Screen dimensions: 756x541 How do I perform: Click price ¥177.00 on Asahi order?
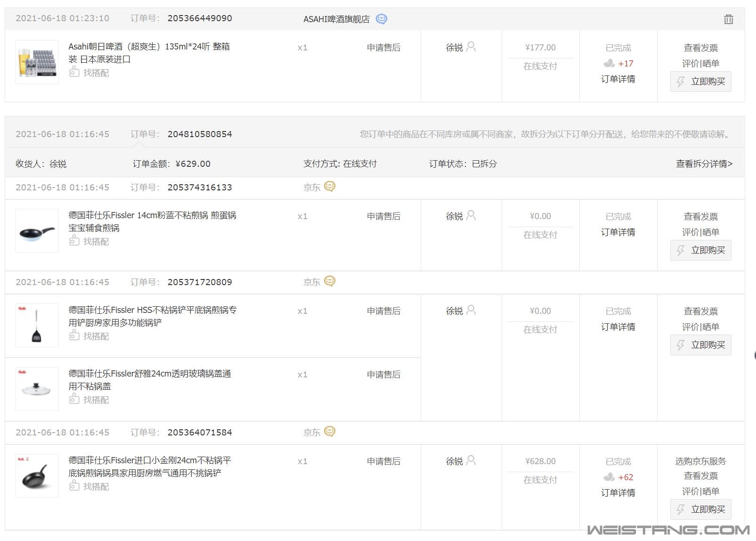pyautogui.click(x=540, y=48)
